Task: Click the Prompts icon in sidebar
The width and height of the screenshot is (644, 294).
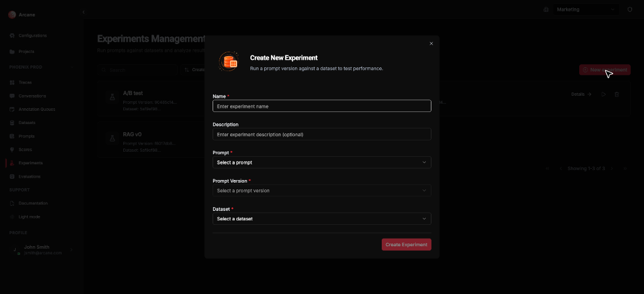Action: [12, 136]
